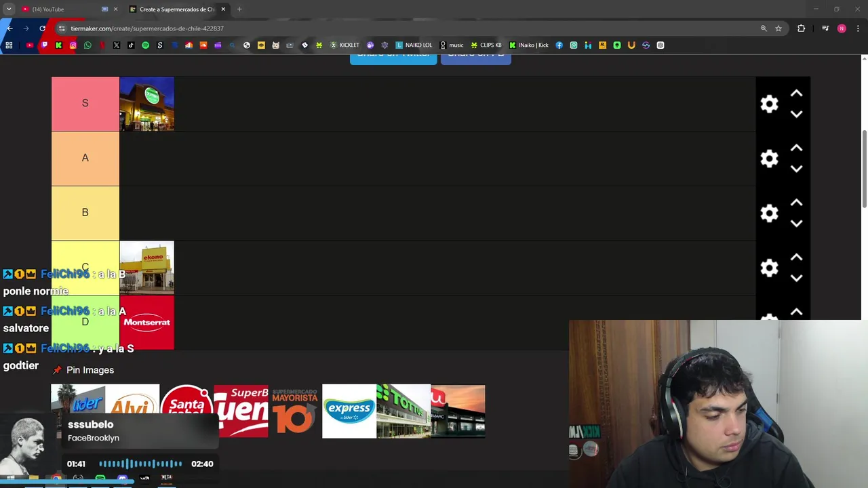
Task: Open settings gear for B tier row
Action: coord(769,213)
